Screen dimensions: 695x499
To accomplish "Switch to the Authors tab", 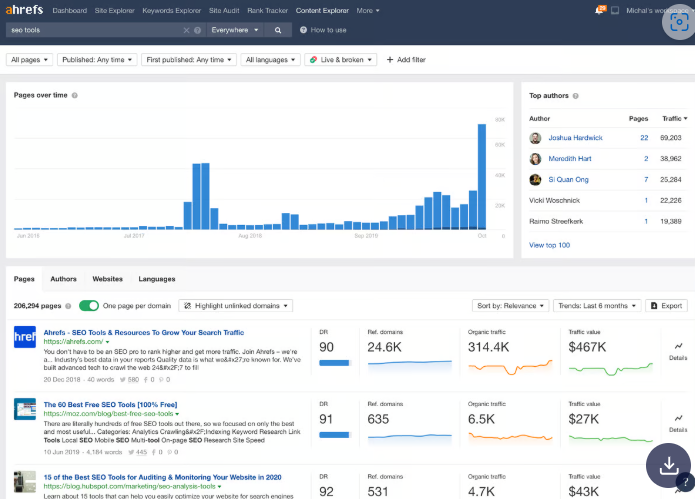I will 63,279.
